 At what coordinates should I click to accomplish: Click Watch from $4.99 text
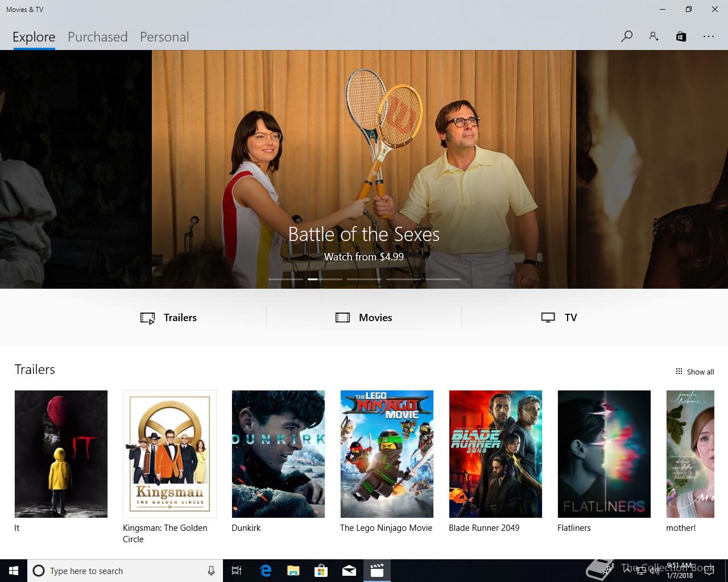tap(364, 257)
